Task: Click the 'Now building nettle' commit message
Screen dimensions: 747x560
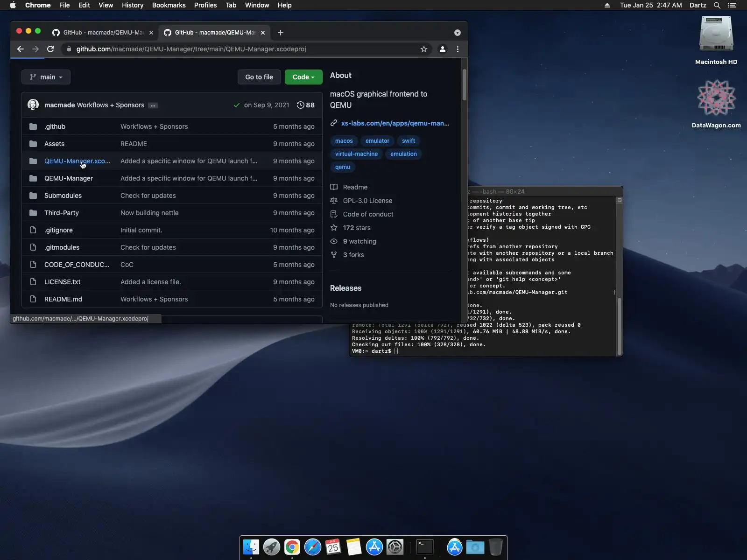Action: [x=149, y=213]
